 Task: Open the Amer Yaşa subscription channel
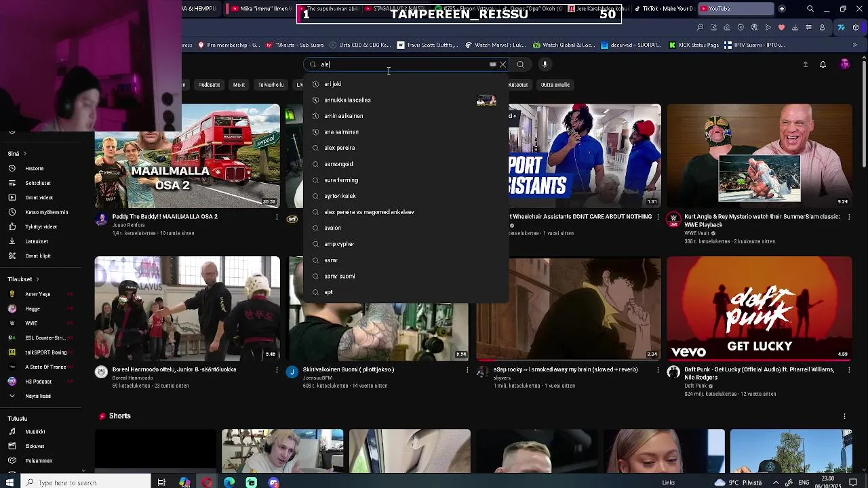point(38,294)
